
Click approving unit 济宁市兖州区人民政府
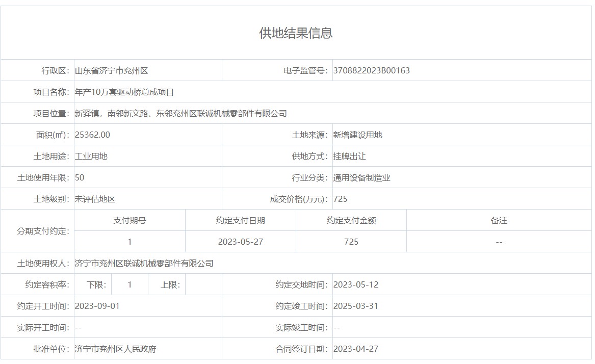click(115, 349)
